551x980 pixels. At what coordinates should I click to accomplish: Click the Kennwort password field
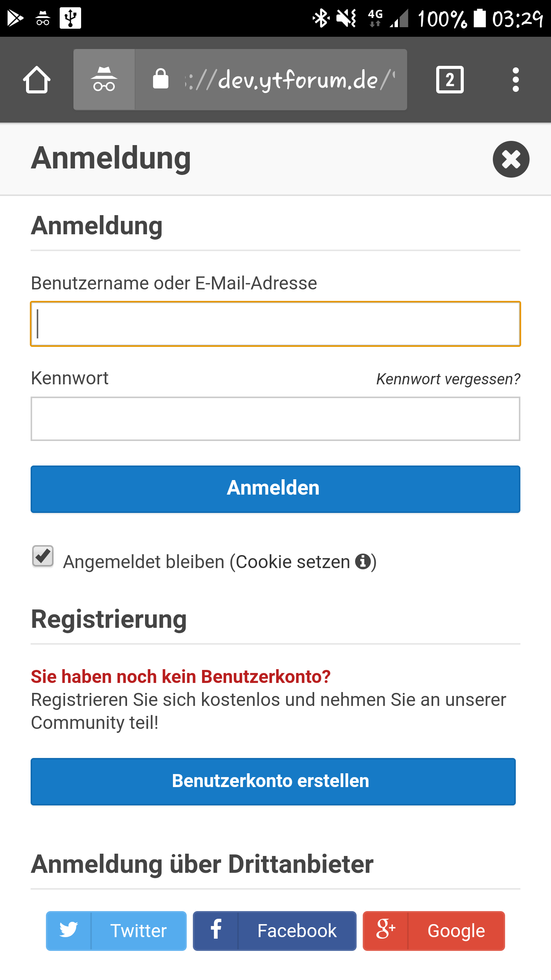275,419
